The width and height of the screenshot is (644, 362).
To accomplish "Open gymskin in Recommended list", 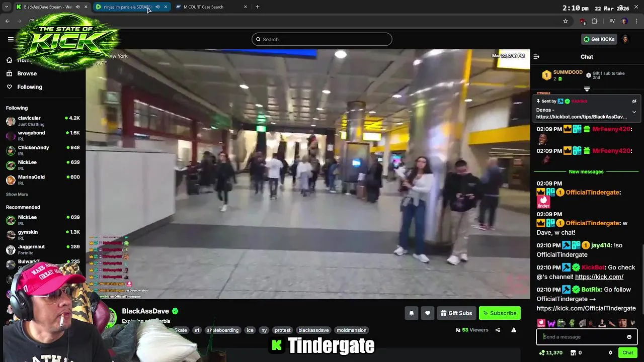I will [x=43, y=235].
